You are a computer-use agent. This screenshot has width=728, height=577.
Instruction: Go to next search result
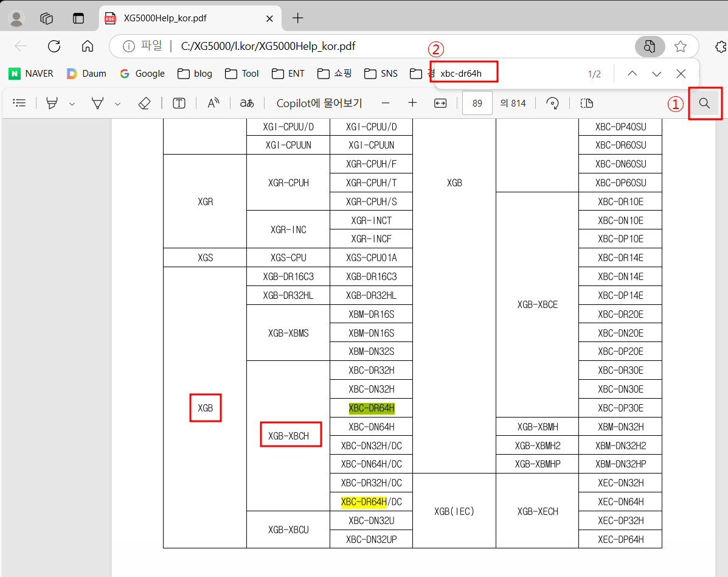[656, 74]
